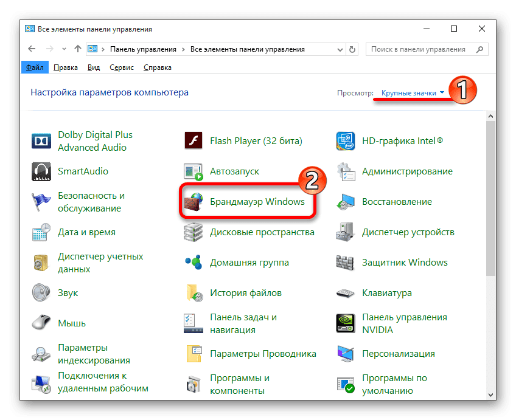The image size is (516, 420).
Task: Open the Вид menu
Action: [x=94, y=67]
